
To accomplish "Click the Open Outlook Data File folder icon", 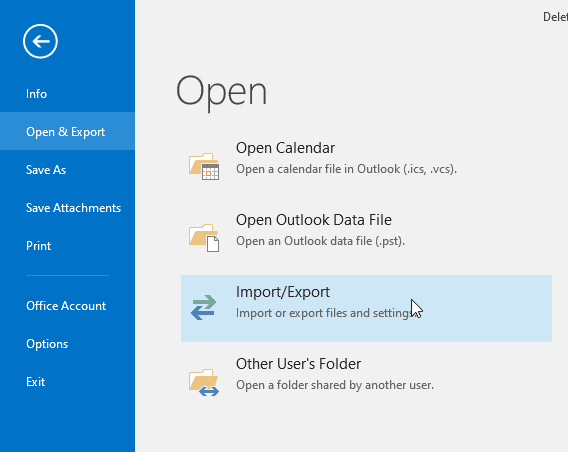I will click(x=204, y=238).
